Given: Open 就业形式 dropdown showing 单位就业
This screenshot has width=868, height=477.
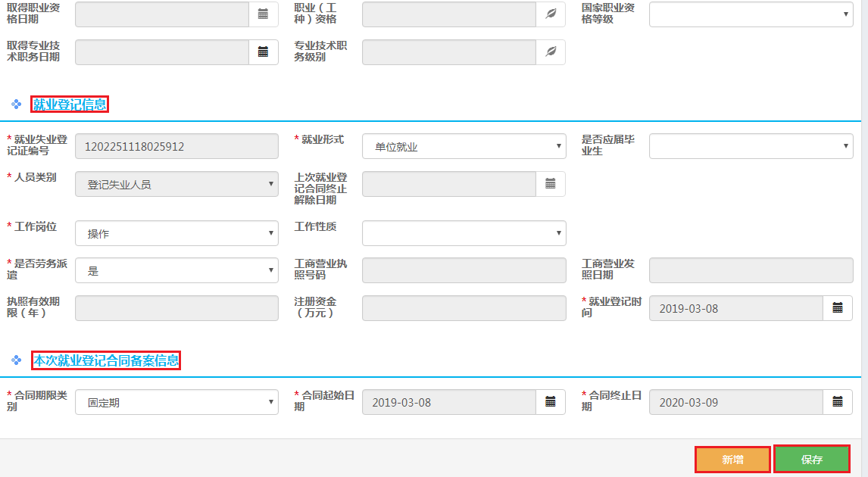Looking at the screenshot, I should (x=464, y=146).
